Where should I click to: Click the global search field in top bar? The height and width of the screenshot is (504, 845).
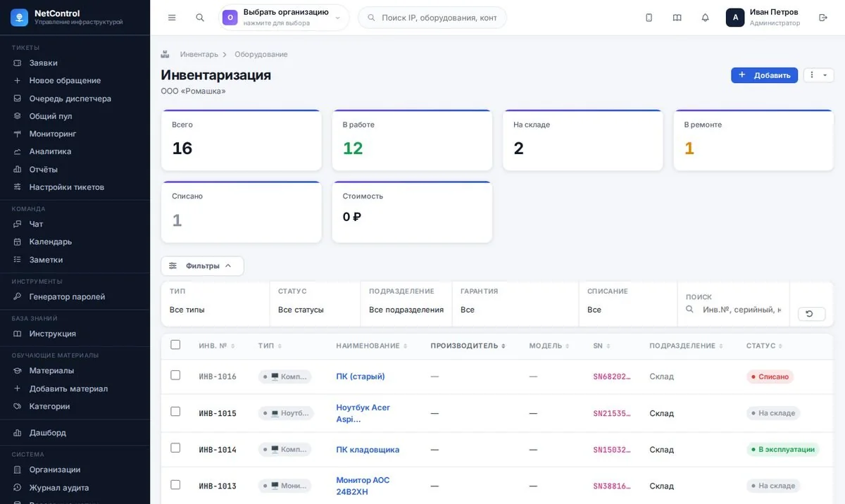432,18
